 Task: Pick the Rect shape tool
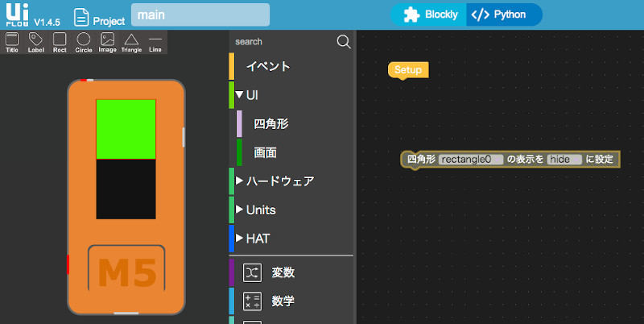pos(60,42)
